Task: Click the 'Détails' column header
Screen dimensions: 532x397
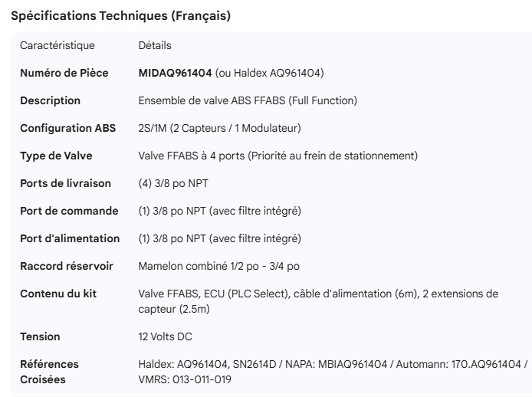Action: coord(155,46)
